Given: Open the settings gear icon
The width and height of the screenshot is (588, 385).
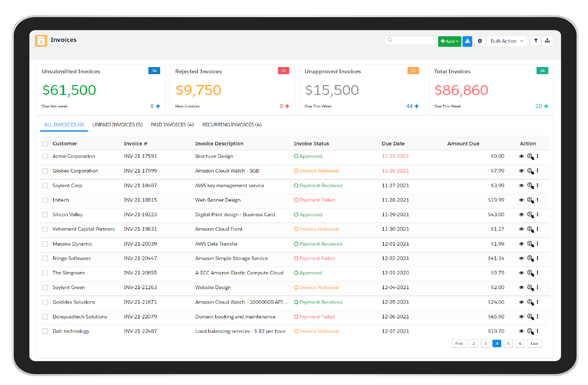Looking at the screenshot, I should pos(480,41).
